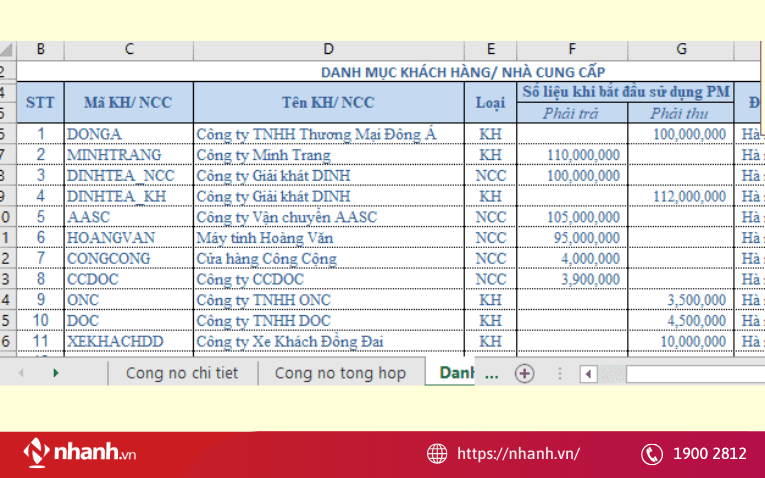Click Công ty TNHH ONC cell
The height and width of the screenshot is (478, 765).
[328, 300]
